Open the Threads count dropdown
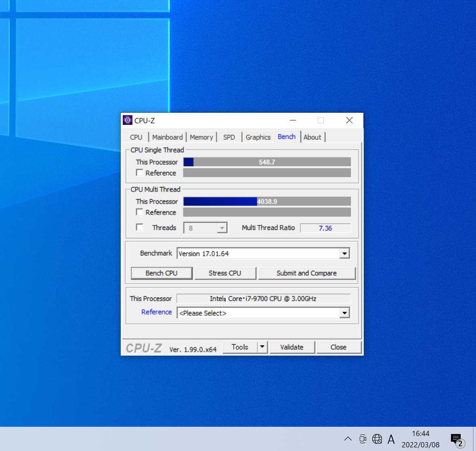Viewport: 476px width, 451px height. pos(205,228)
